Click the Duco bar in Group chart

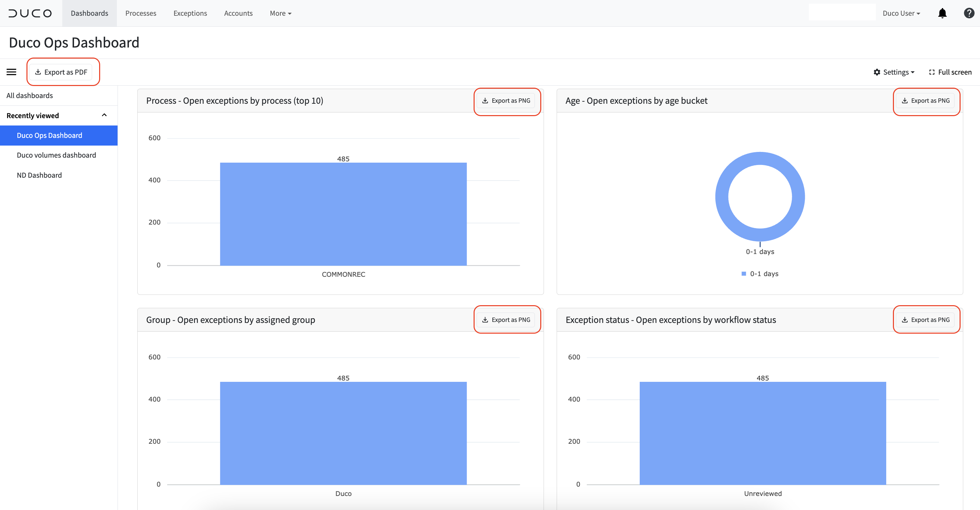click(343, 433)
